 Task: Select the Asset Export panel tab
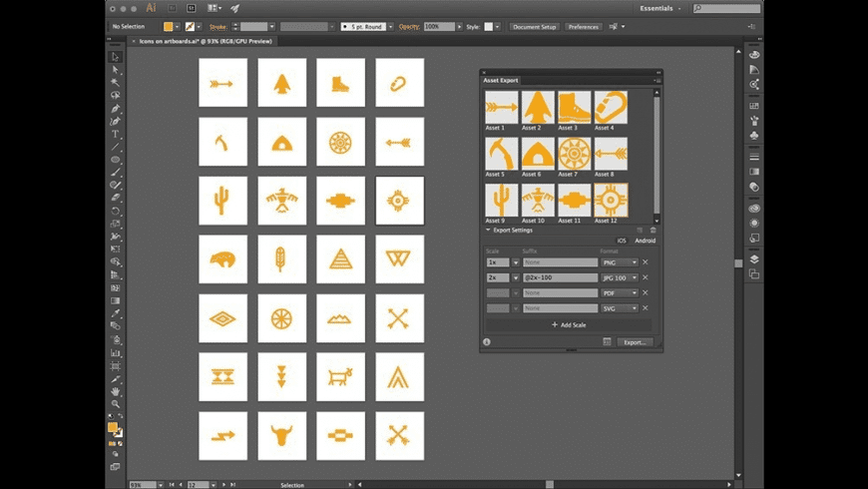coord(501,80)
